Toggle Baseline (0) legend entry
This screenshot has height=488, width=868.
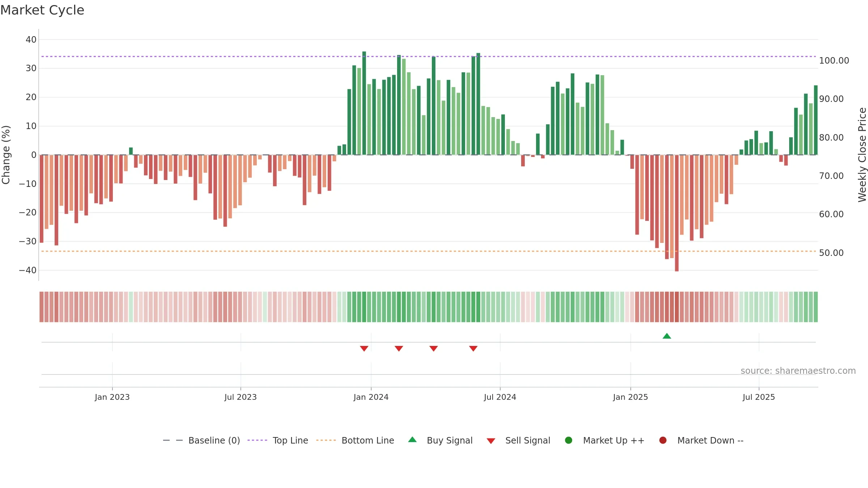tap(201, 441)
